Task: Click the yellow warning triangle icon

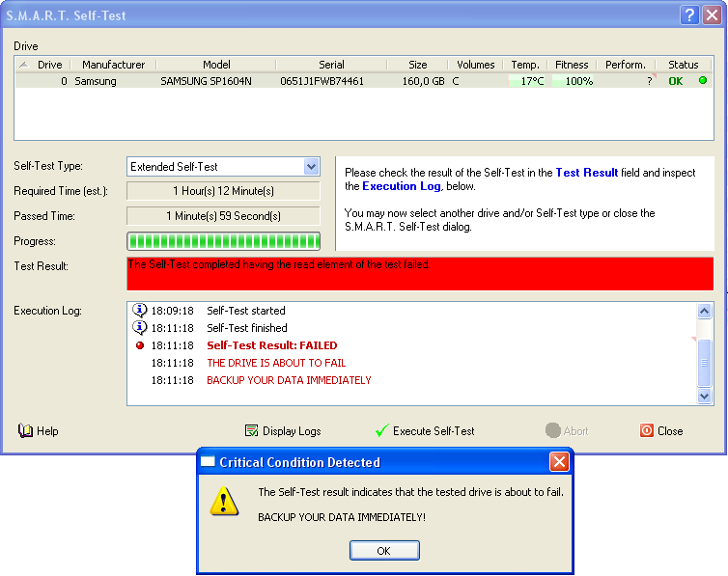Action: point(224,500)
